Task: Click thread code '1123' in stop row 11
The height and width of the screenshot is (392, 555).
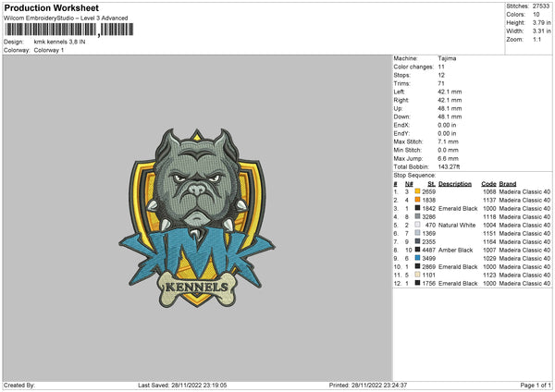Action: click(489, 276)
